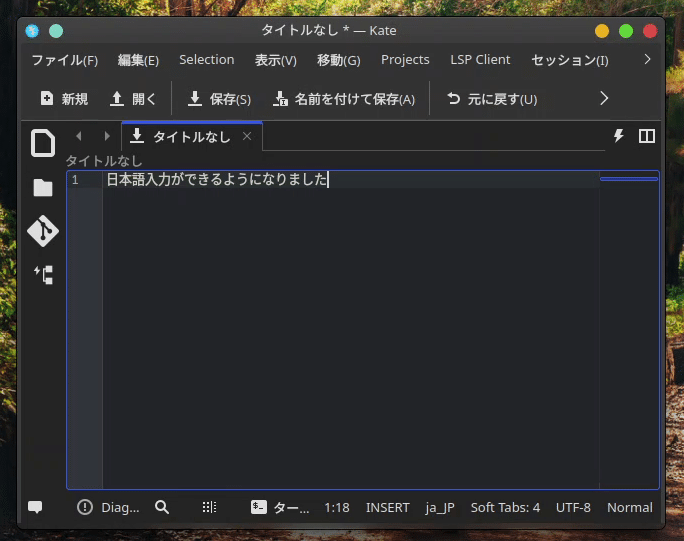Click the split view icon
Viewport: 684px width, 541px height.
tap(646, 136)
